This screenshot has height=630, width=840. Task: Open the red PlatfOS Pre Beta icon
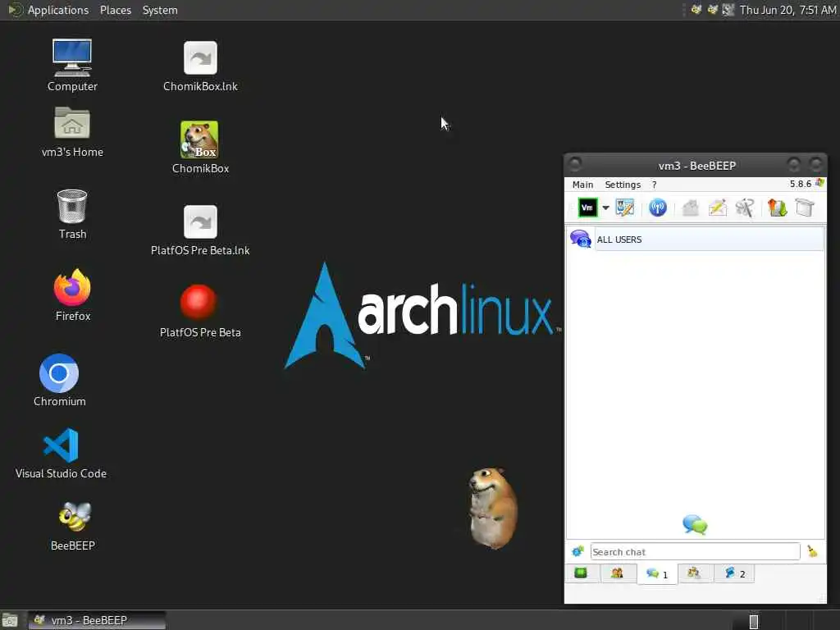tap(199, 310)
